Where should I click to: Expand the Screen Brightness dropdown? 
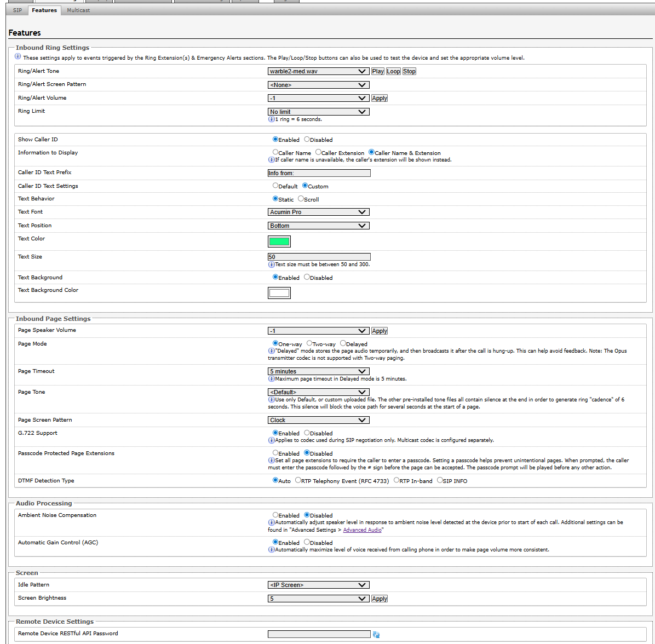pyautogui.click(x=318, y=599)
